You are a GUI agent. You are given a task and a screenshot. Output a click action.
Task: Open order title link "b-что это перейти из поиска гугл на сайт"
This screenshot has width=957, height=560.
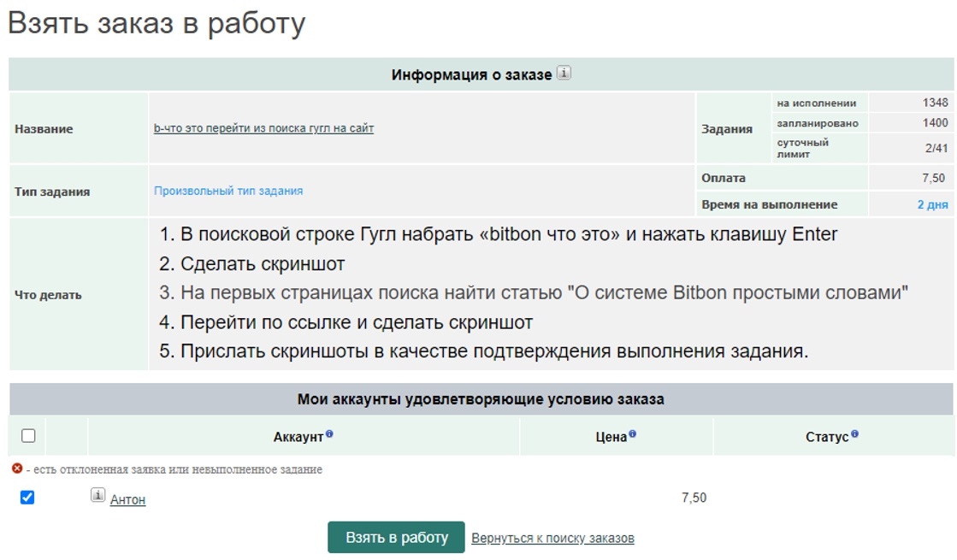263,128
